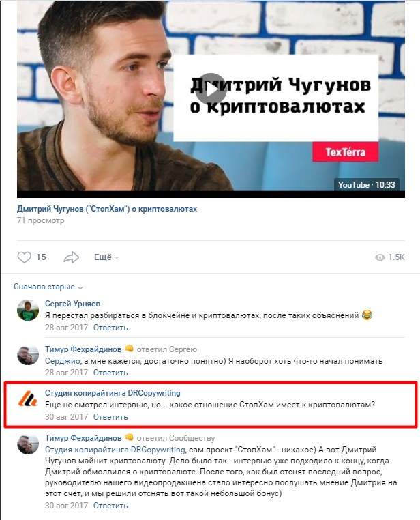Click the views eye icon

(380, 257)
